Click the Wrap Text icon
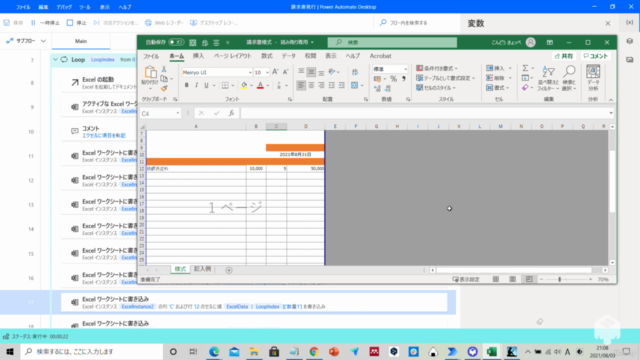 tap(355, 72)
